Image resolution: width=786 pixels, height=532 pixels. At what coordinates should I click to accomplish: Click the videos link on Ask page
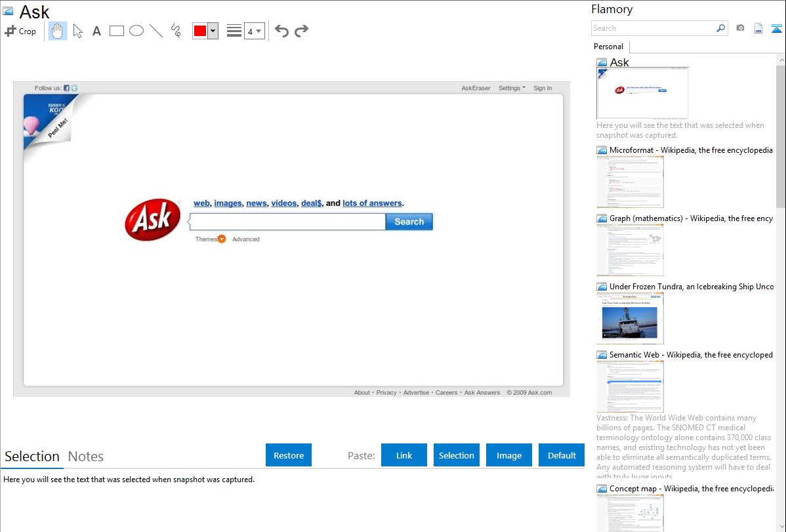point(283,203)
